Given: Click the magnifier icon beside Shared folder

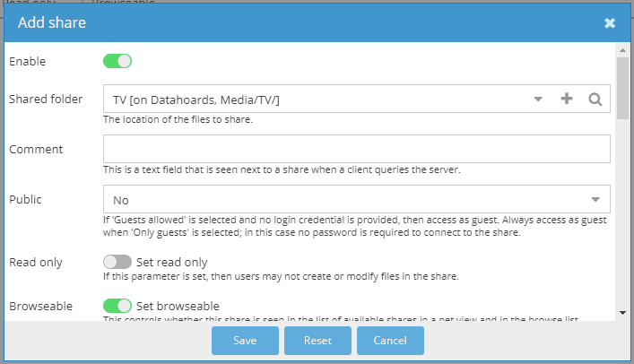Looking at the screenshot, I should pyautogui.click(x=594, y=99).
